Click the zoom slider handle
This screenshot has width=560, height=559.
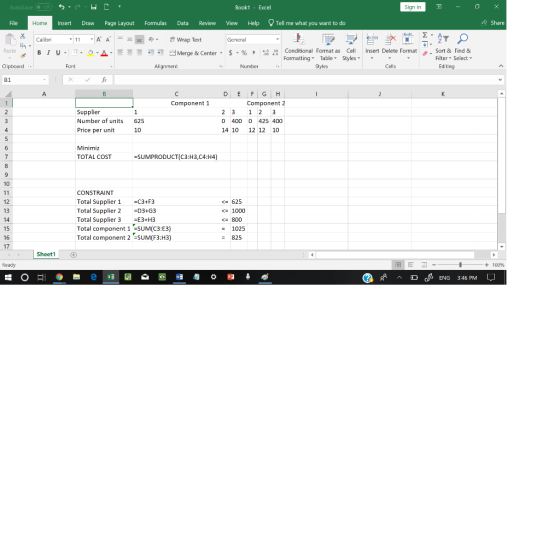coord(460,265)
